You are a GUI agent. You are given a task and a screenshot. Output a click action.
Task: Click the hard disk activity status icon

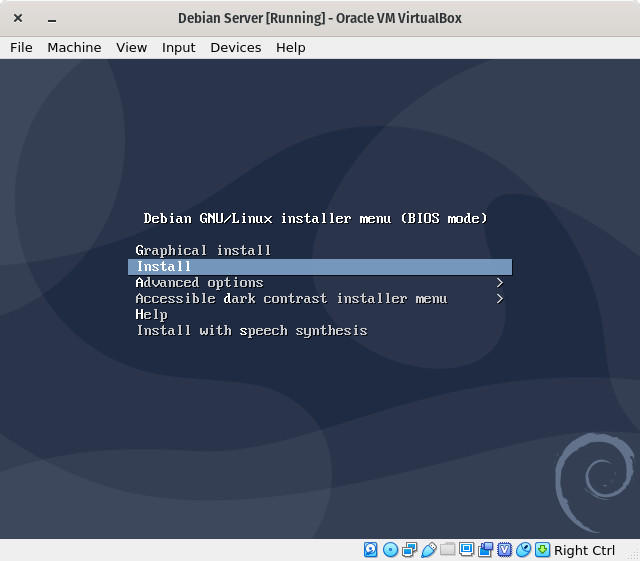371,550
